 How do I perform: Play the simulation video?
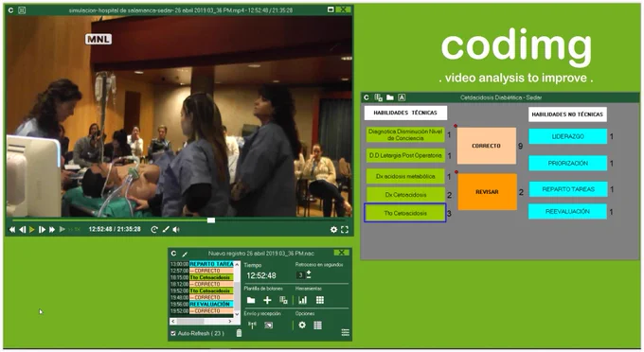[x=31, y=230]
